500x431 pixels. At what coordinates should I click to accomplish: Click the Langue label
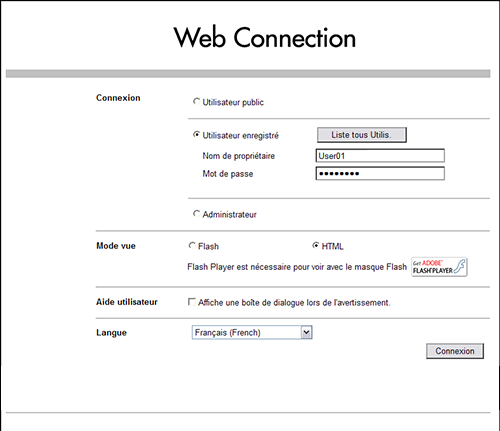click(x=111, y=333)
